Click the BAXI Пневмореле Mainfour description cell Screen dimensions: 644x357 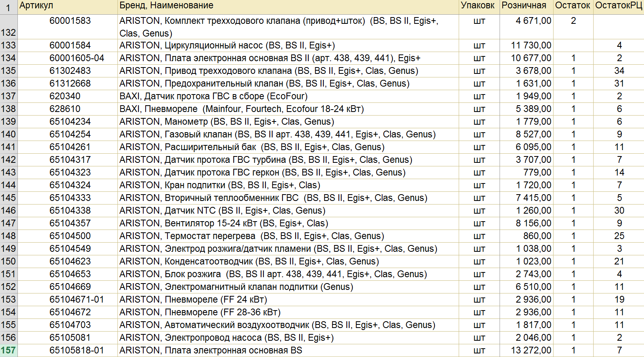pos(288,109)
